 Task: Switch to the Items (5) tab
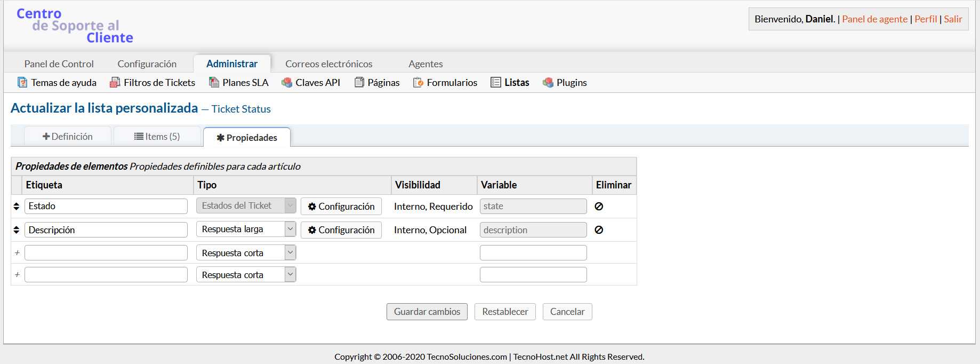157,137
